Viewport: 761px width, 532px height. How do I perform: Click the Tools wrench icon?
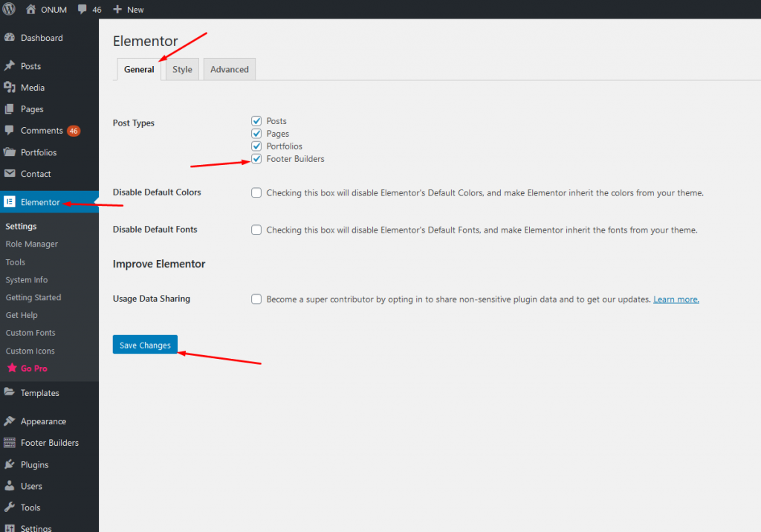tap(9, 507)
